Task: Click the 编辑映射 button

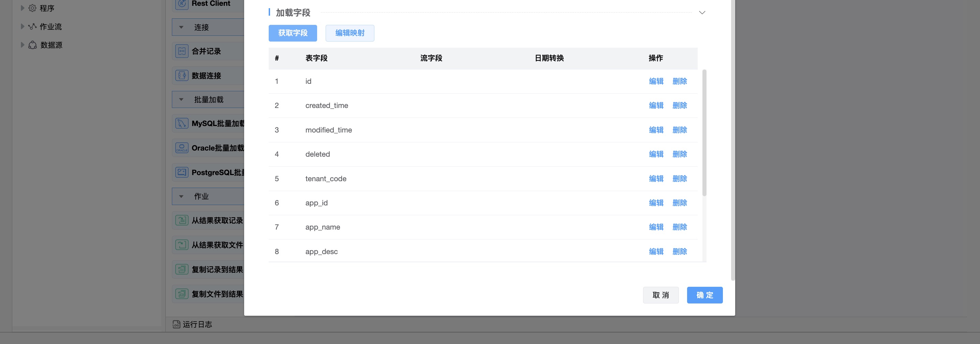Action: [350, 33]
